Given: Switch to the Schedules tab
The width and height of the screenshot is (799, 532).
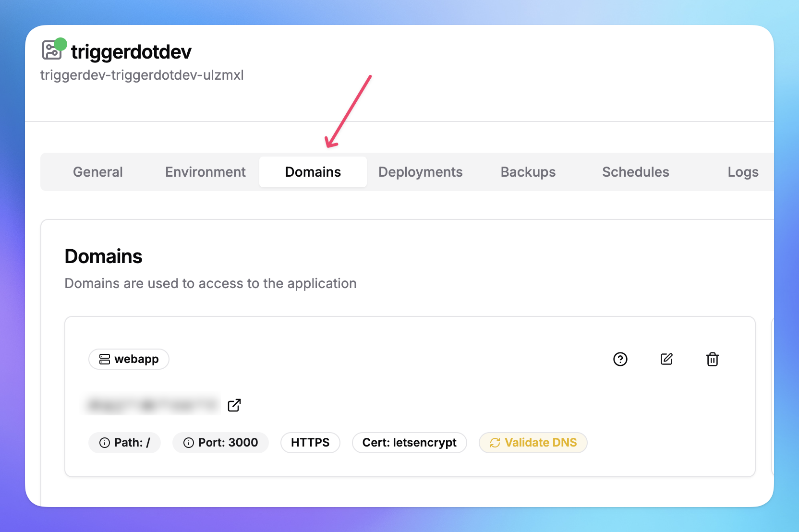Looking at the screenshot, I should (x=636, y=172).
